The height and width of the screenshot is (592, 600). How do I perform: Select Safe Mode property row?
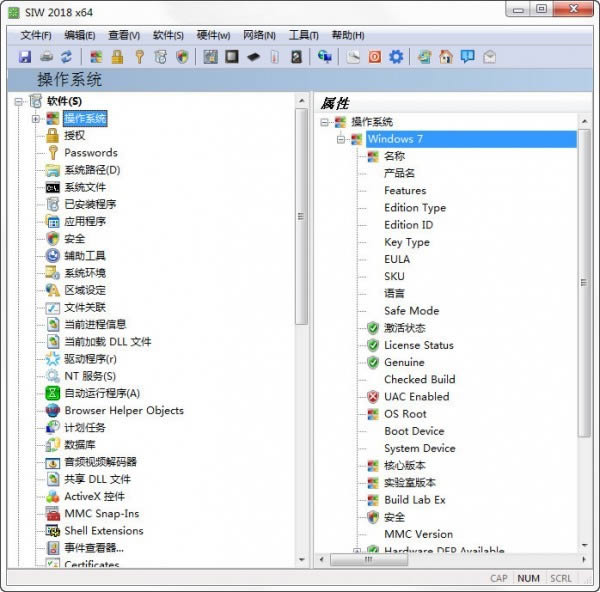[x=412, y=311]
